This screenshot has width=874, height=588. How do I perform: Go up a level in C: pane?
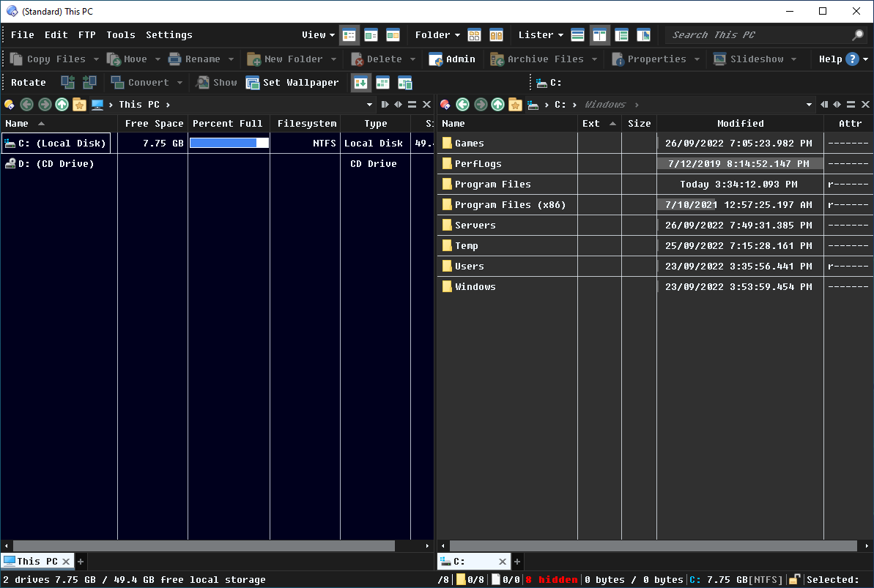[x=497, y=105]
